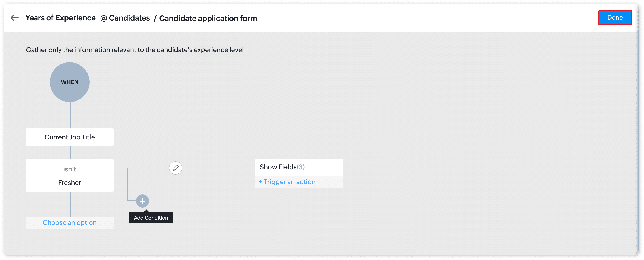Viewport: 644px width, 260px height.
Task: Select the Current Job Title field box
Action: coord(69,137)
